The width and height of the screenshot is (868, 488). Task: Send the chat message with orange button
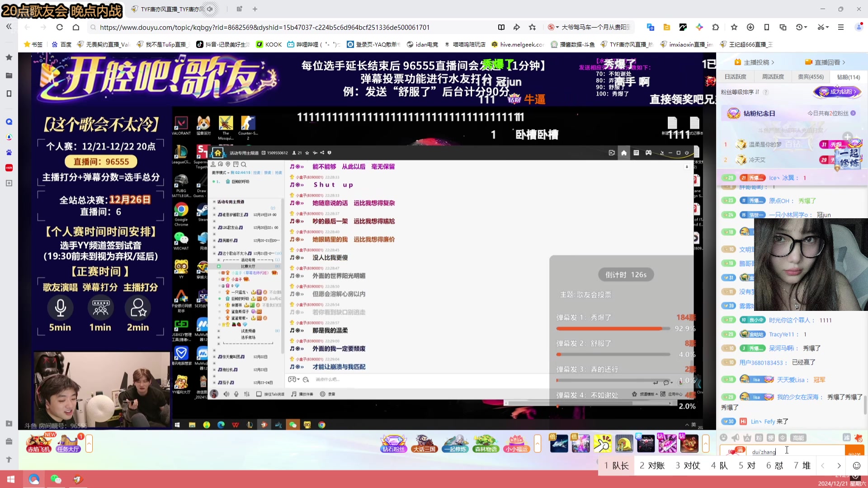(854, 451)
